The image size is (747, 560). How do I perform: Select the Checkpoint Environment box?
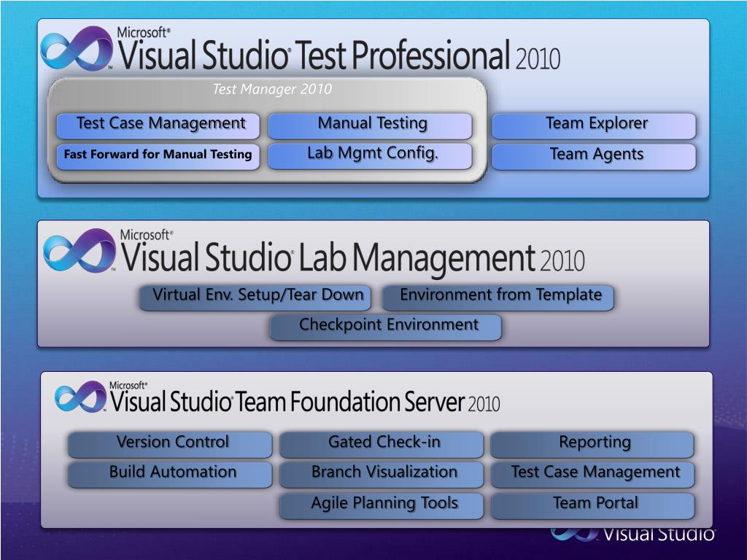(x=386, y=327)
